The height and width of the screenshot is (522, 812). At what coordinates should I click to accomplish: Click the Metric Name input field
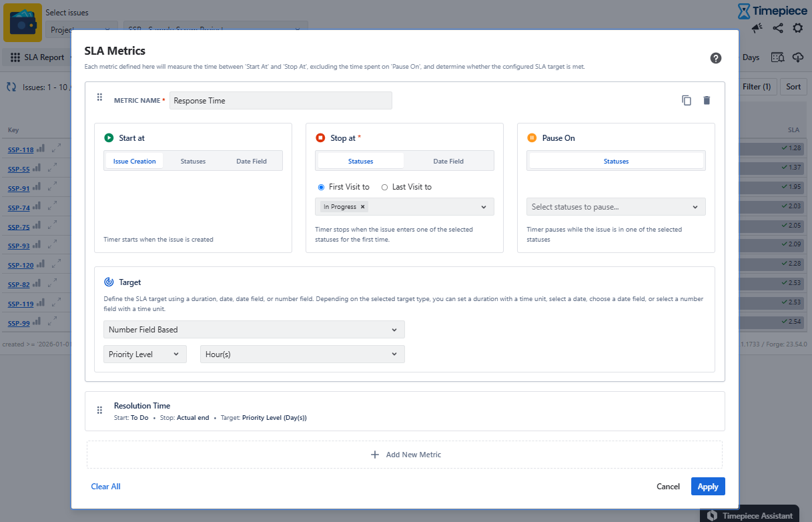tap(281, 101)
